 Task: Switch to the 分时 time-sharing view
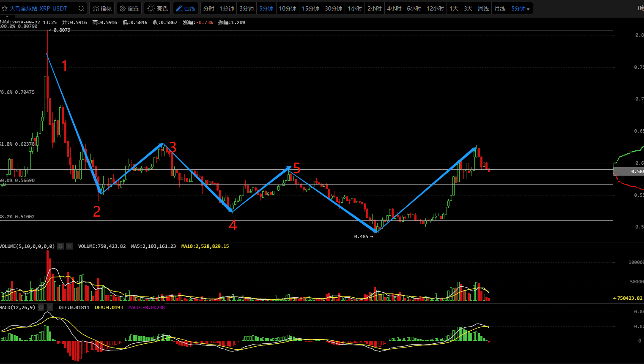[208, 8]
